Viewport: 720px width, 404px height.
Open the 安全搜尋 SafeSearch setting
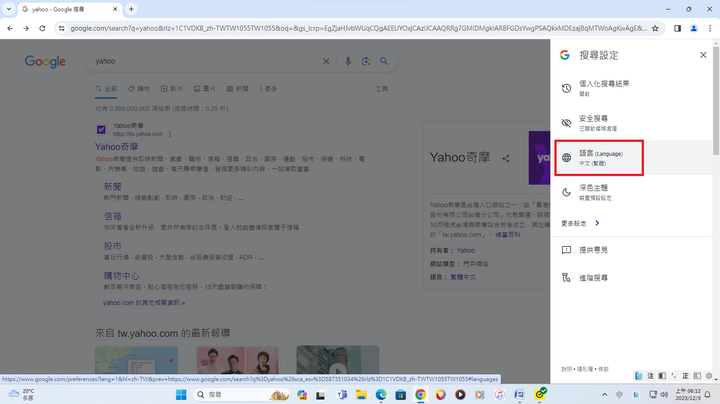[631, 123]
